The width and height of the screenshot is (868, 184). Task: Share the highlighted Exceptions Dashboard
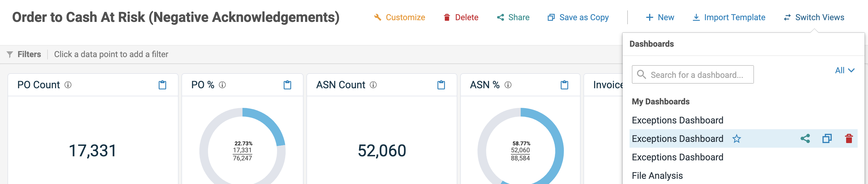[805, 138]
